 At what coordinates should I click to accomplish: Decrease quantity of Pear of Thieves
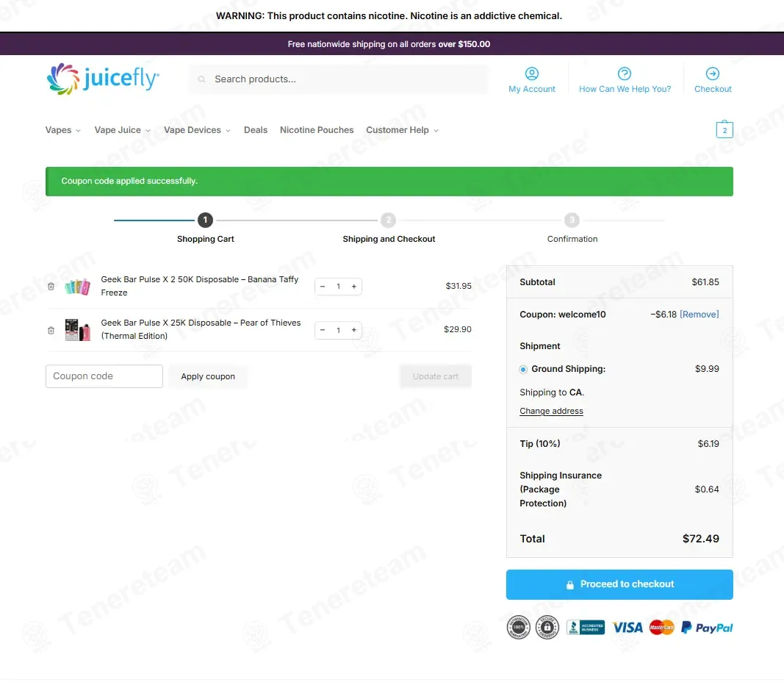point(323,330)
